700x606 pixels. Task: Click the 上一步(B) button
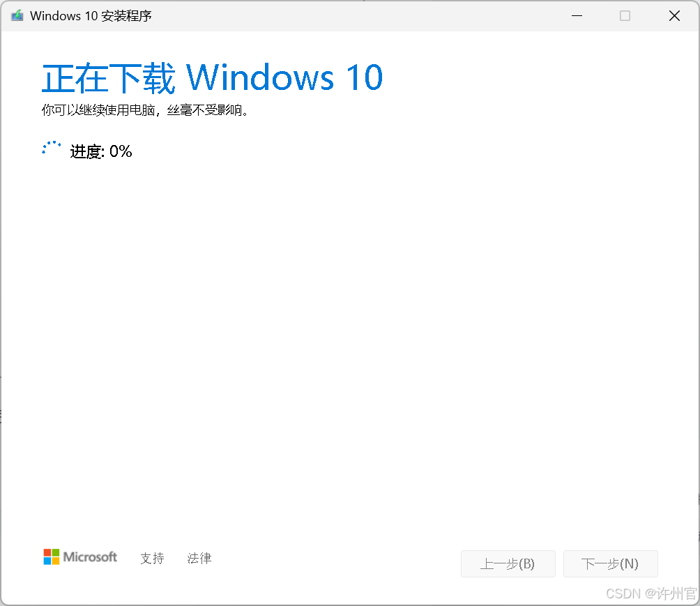coord(508,563)
